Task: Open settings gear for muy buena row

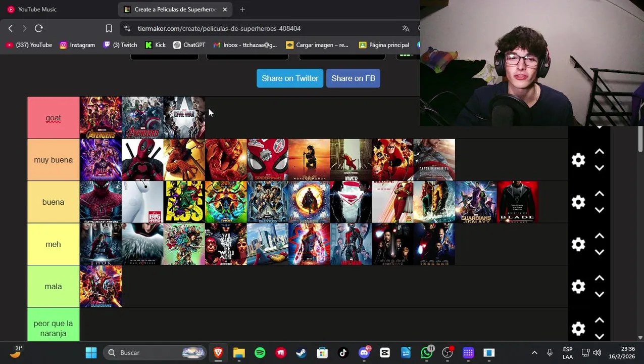Action: (578, 160)
